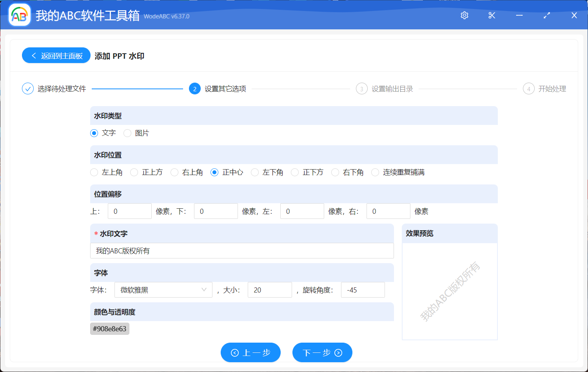588x372 pixels.
Task: Select 连续重复铺满 watermark position
Action: pos(375,172)
